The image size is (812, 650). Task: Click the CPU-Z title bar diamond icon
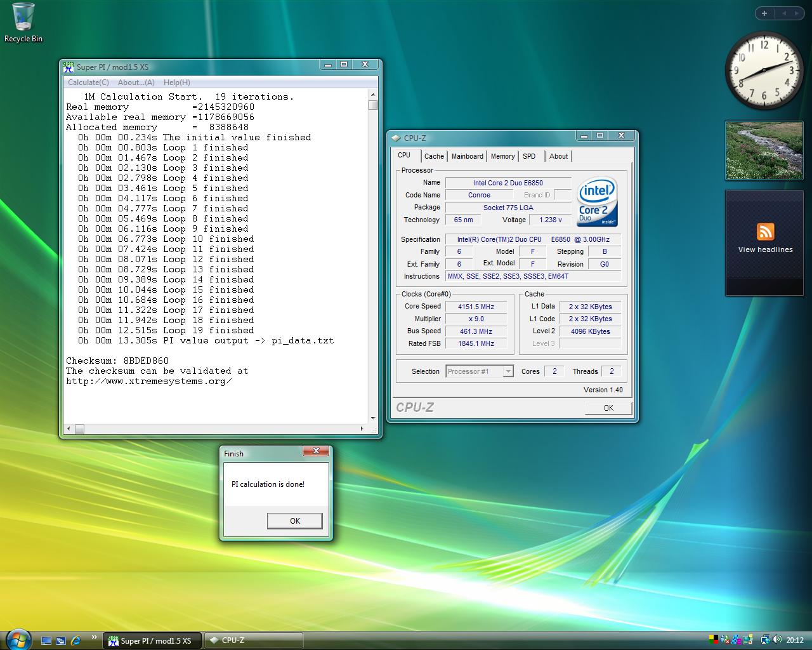point(396,138)
